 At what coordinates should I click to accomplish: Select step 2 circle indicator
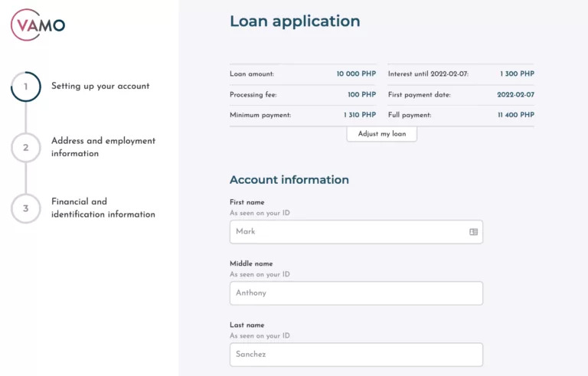point(26,148)
